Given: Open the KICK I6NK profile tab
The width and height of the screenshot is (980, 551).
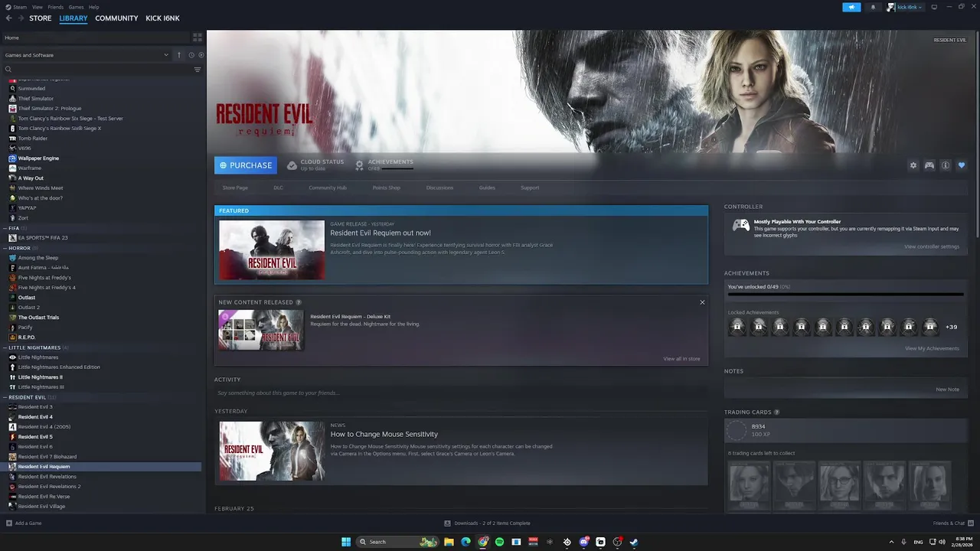Looking at the screenshot, I should point(162,18).
